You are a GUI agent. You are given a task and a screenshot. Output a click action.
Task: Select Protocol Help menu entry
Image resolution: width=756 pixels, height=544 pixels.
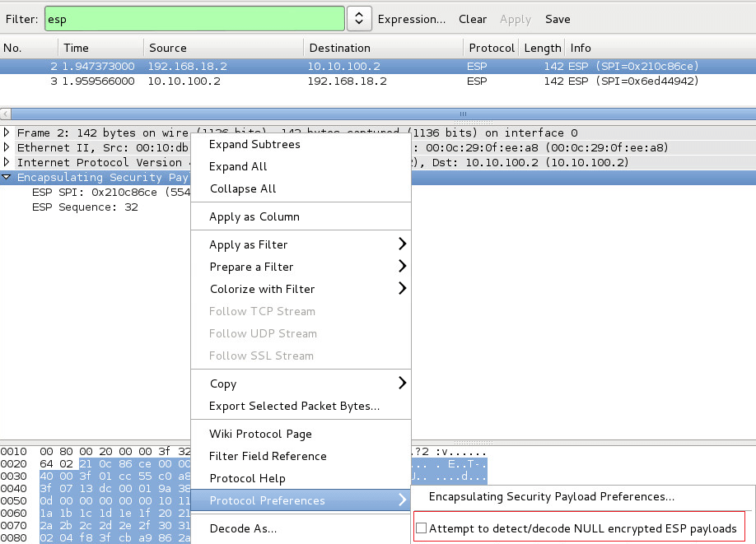pyautogui.click(x=301, y=478)
